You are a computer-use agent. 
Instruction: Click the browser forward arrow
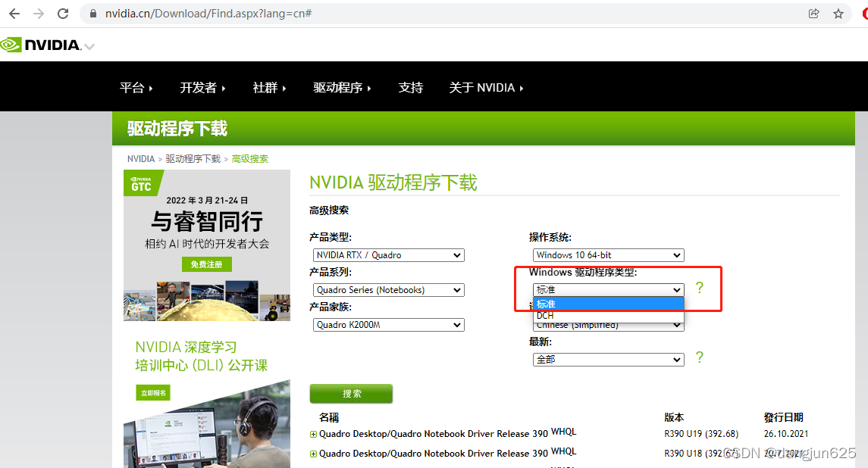(39, 14)
